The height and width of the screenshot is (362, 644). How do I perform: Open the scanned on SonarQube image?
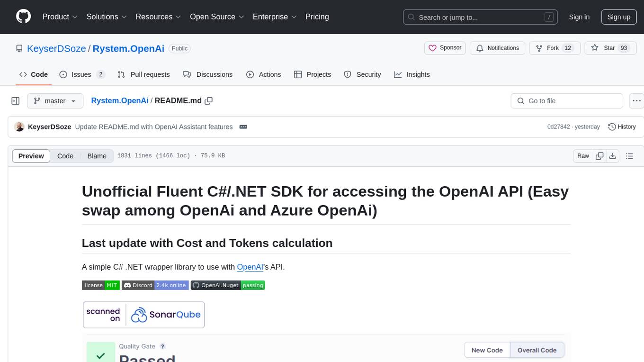pos(143,315)
